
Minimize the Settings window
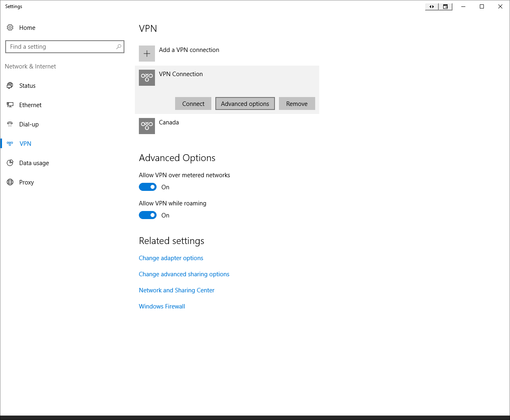[x=463, y=6]
